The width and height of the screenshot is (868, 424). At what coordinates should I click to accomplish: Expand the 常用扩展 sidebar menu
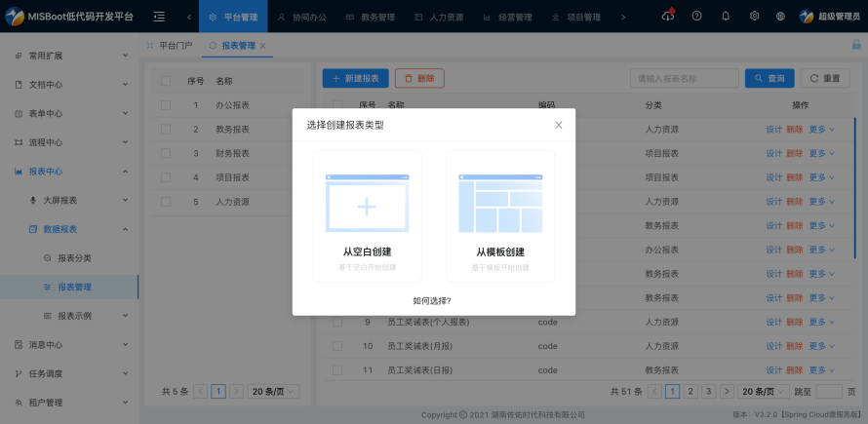pos(125,56)
